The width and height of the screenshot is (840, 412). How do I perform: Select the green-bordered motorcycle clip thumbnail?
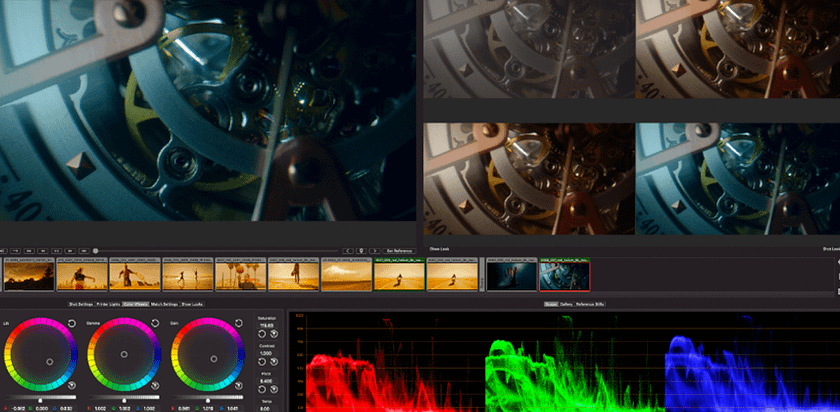click(x=399, y=274)
